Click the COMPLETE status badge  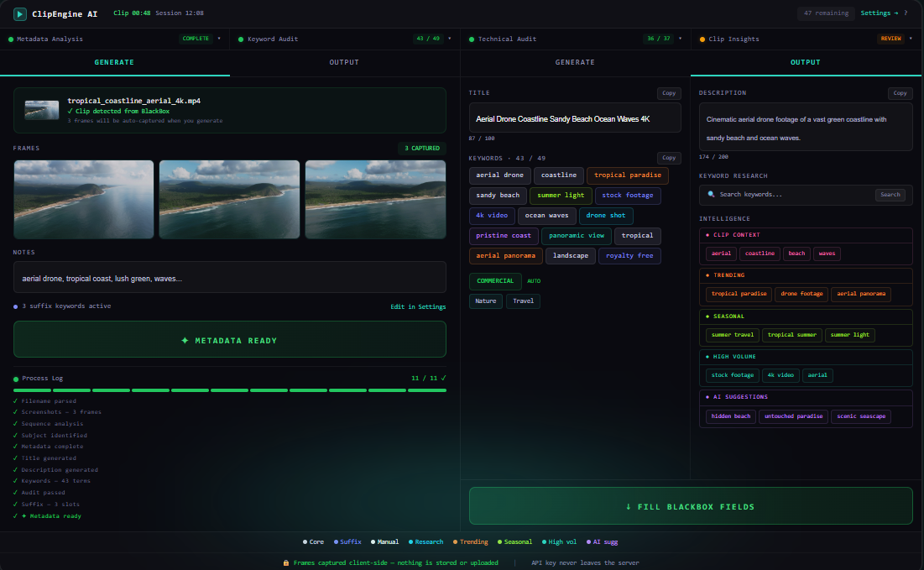(196, 39)
